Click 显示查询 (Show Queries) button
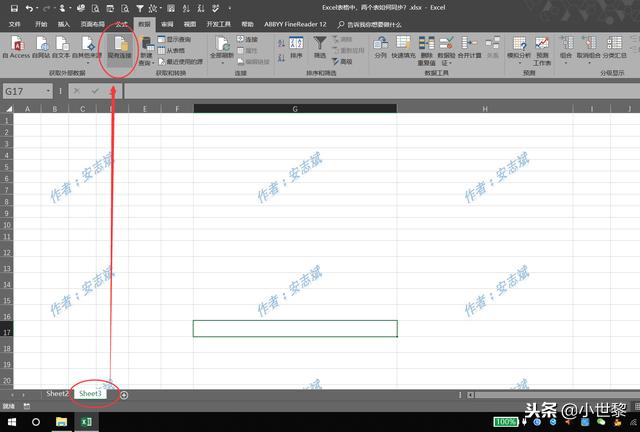This screenshot has width=640, height=432. 175,40
